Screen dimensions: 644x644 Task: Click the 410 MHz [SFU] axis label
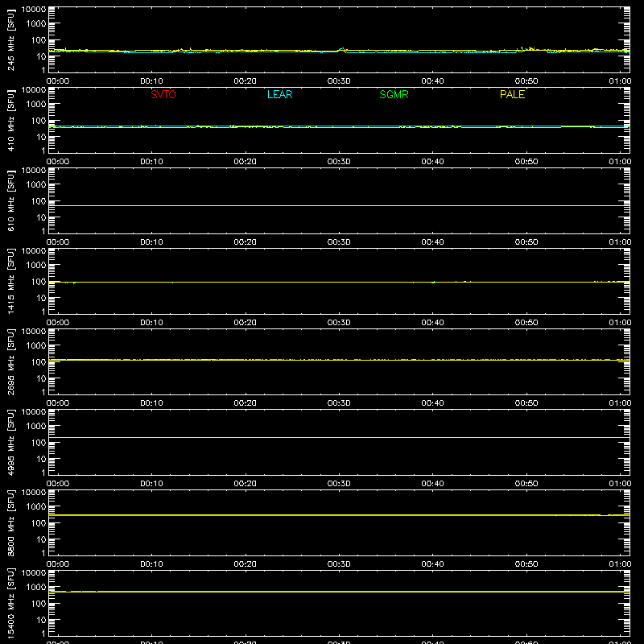(10, 121)
